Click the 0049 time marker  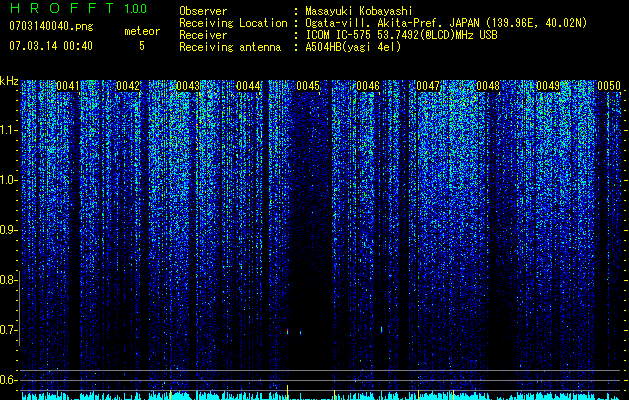pyautogui.click(x=548, y=86)
